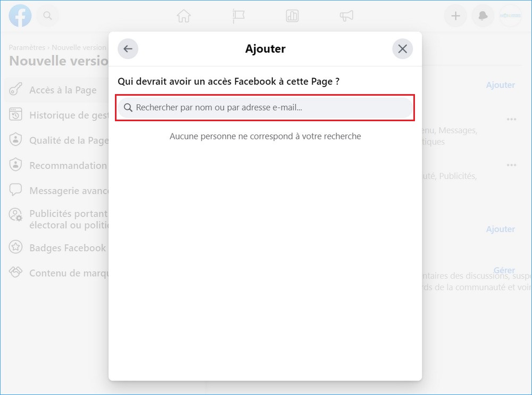Viewport: 532px width, 395px height.
Task: Go back using the dialog arrow
Action: pos(128,48)
